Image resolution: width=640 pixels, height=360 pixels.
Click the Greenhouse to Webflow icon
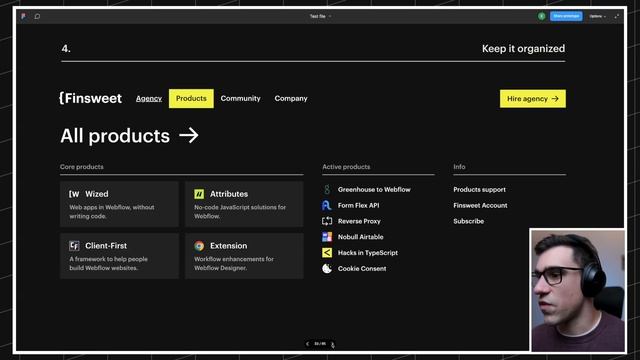(x=327, y=189)
